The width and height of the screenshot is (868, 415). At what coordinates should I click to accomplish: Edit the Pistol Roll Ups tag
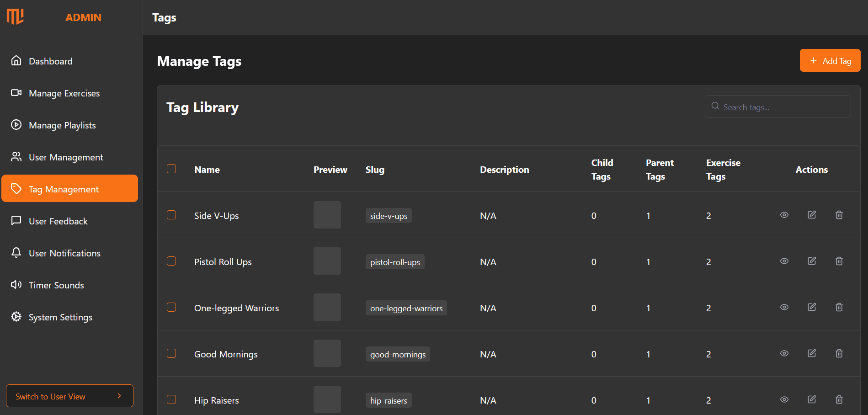click(812, 261)
